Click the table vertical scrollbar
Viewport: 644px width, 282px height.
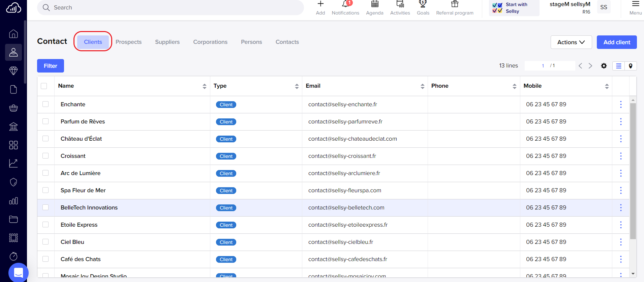633,171
